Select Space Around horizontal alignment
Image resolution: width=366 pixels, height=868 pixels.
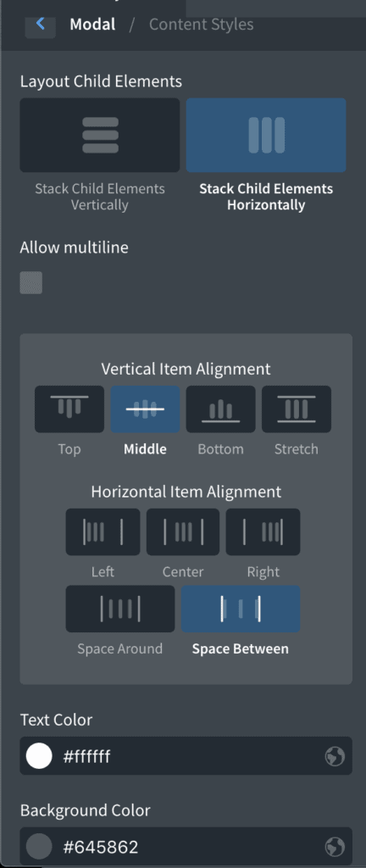[x=120, y=609]
